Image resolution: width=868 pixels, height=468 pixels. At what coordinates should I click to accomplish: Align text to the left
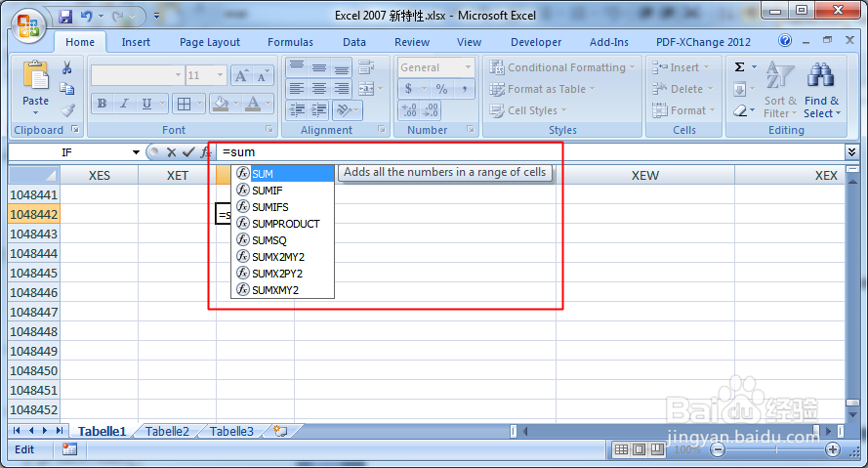point(297,89)
